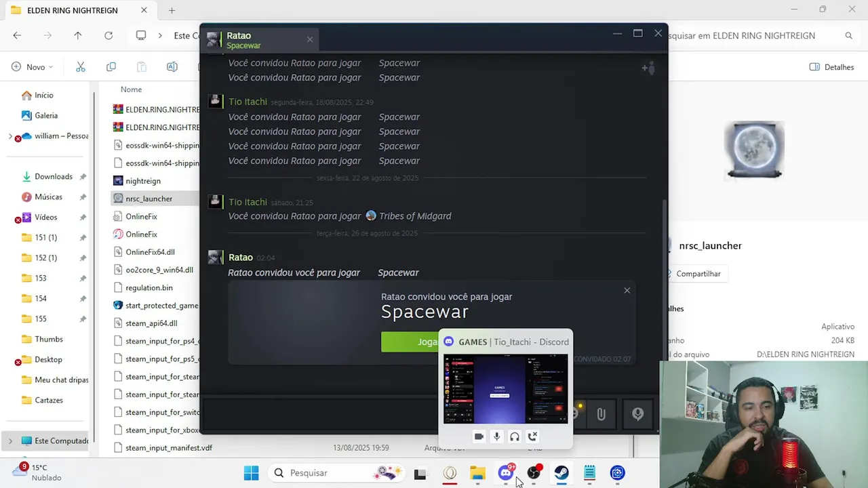
Task: Open Vídeos in the sidebar
Action: [x=45, y=217]
